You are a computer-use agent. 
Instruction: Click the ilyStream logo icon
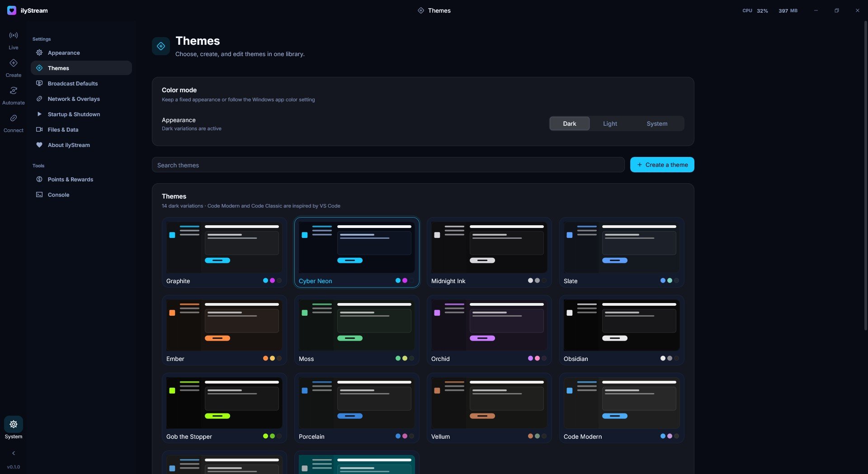(12, 10)
